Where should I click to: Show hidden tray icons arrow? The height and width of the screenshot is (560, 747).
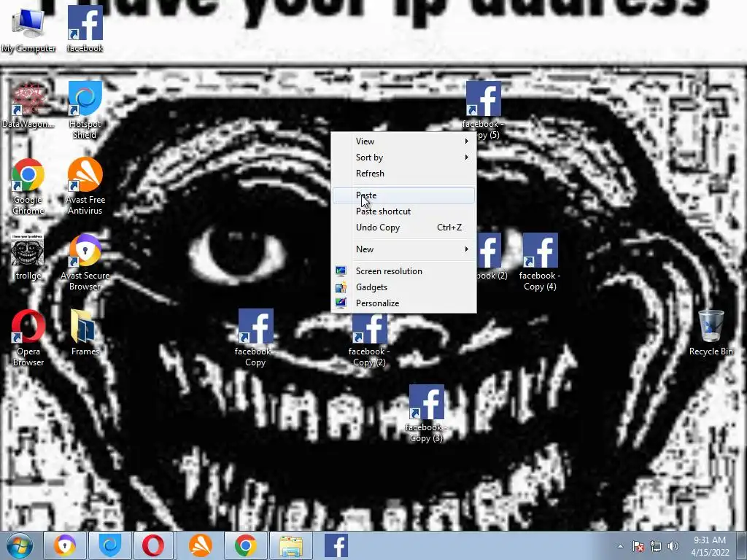pos(620,546)
